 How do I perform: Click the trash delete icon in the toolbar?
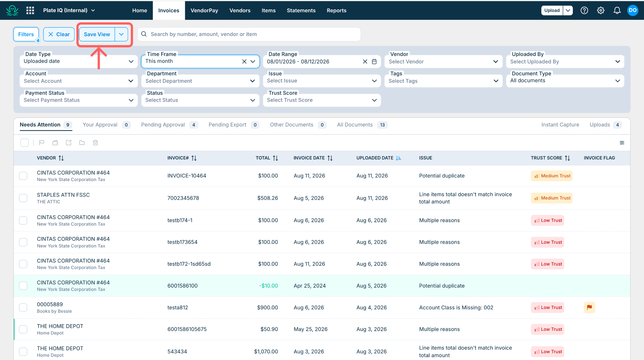[95, 143]
